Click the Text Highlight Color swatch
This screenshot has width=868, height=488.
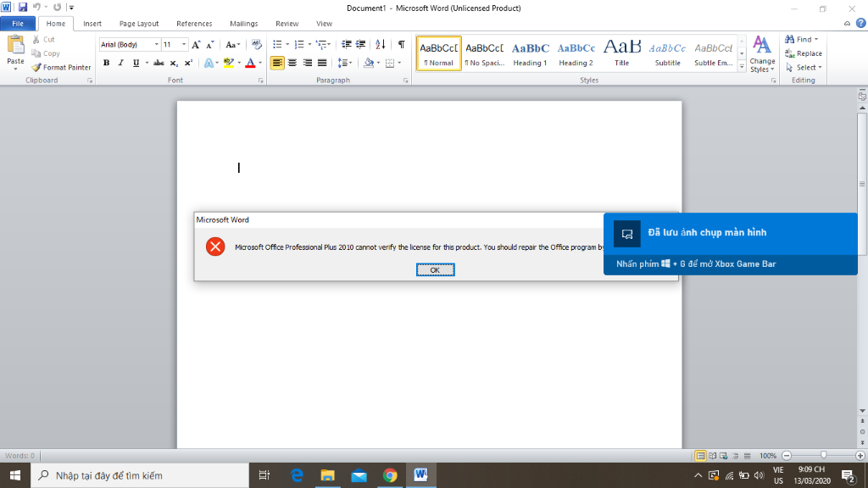(229, 63)
